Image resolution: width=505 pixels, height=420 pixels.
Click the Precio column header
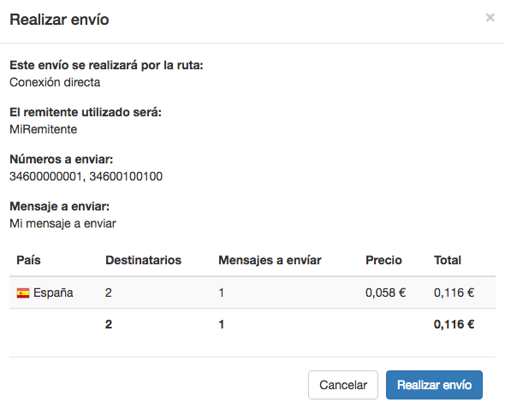383,260
